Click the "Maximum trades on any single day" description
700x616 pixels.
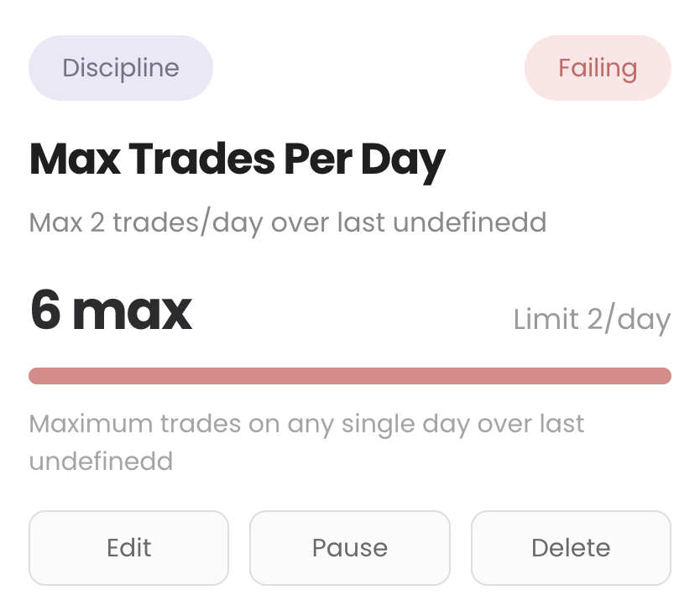(x=306, y=424)
